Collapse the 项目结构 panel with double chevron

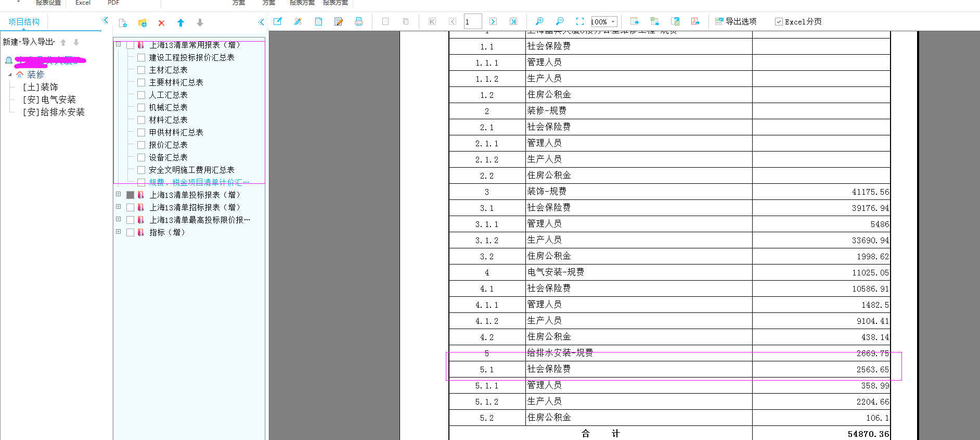pos(105,20)
